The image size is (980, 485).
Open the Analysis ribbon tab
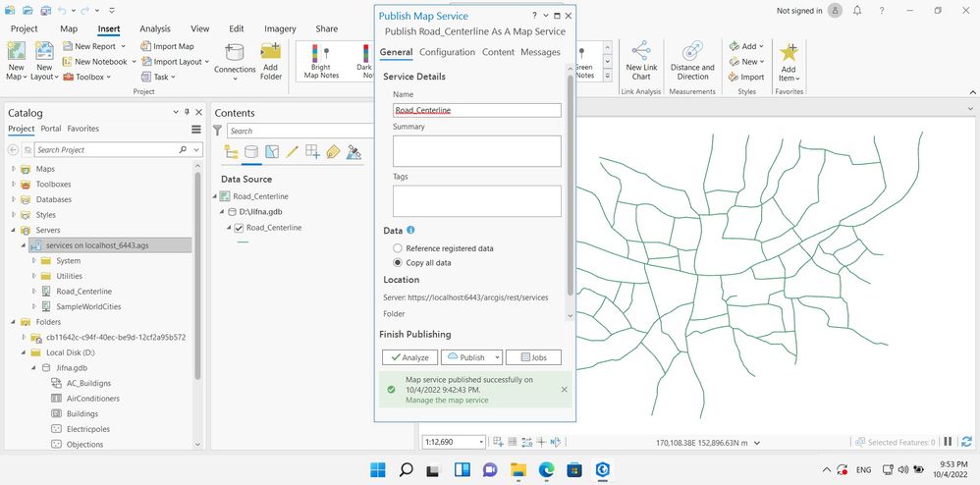155,28
